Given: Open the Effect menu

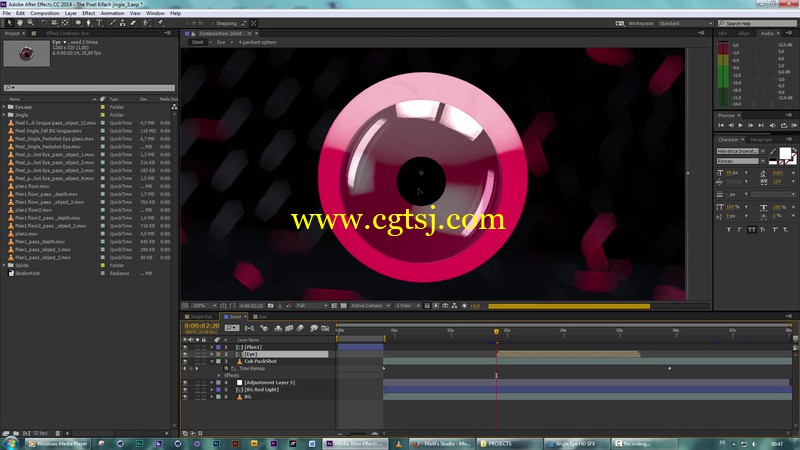Looking at the screenshot, I should [x=89, y=13].
